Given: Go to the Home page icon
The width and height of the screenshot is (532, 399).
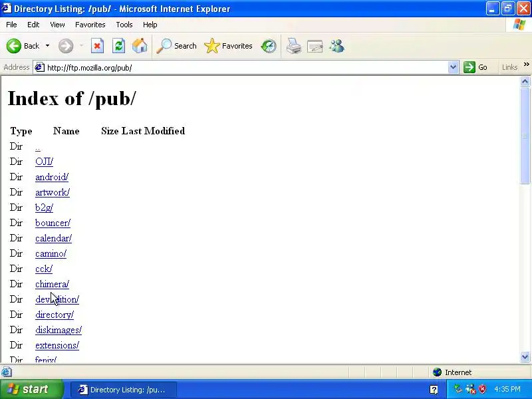Looking at the screenshot, I should tap(140, 46).
